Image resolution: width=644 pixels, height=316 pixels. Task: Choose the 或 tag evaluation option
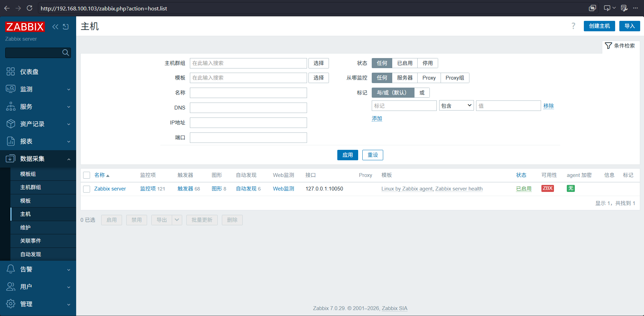[x=422, y=92]
